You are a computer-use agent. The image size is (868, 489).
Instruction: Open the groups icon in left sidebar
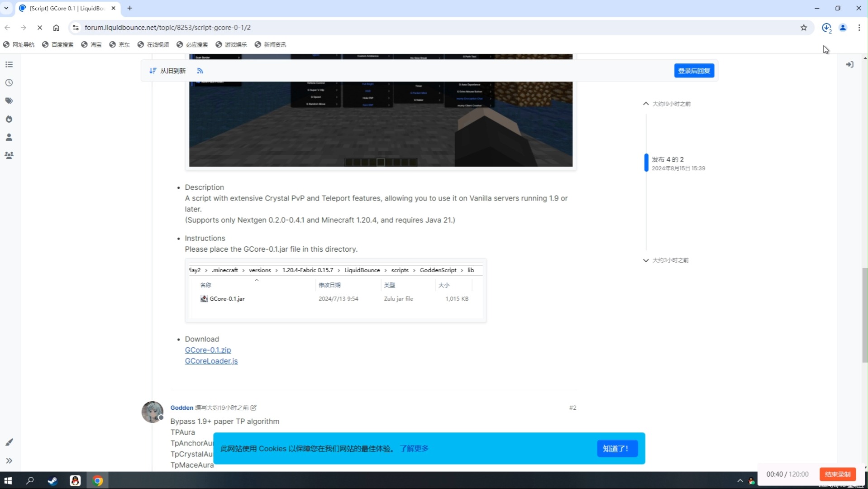9,155
